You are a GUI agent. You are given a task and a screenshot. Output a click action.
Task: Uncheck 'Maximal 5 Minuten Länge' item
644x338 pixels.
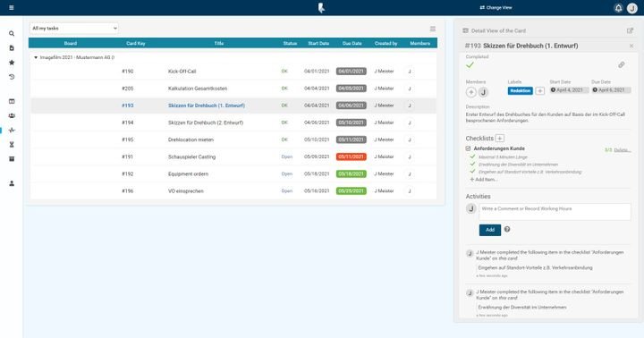point(473,156)
